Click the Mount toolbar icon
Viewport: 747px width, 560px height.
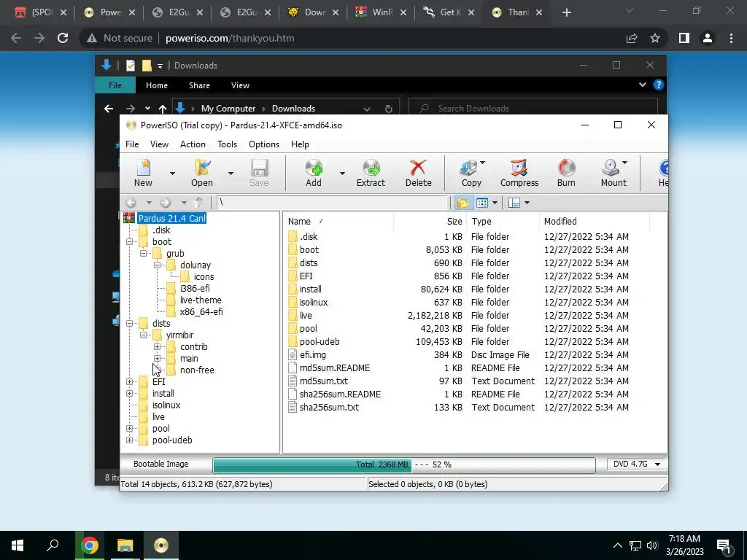[613, 174]
